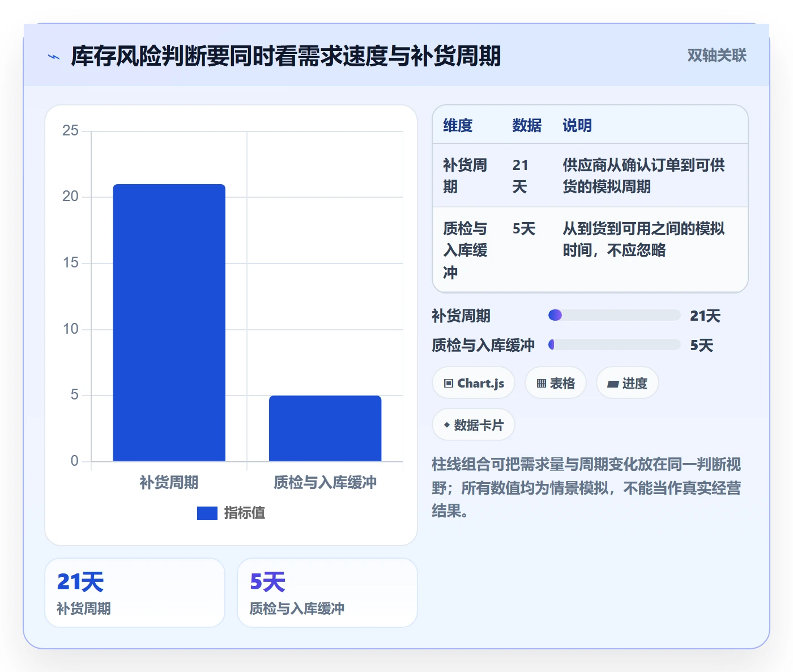Select the 表格 chip

coord(556,383)
